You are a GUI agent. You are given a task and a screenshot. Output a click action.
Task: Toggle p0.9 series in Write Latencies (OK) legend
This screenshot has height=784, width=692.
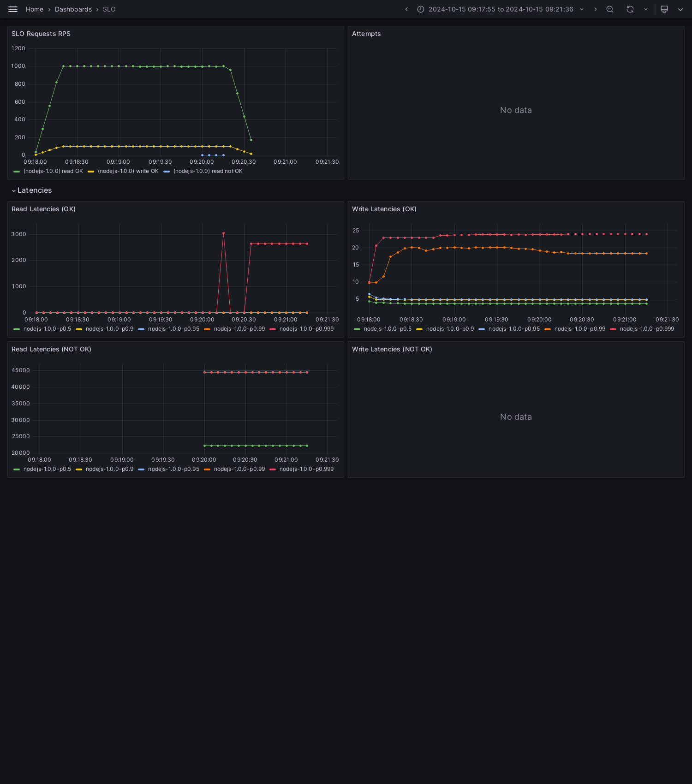coord(450,329)
